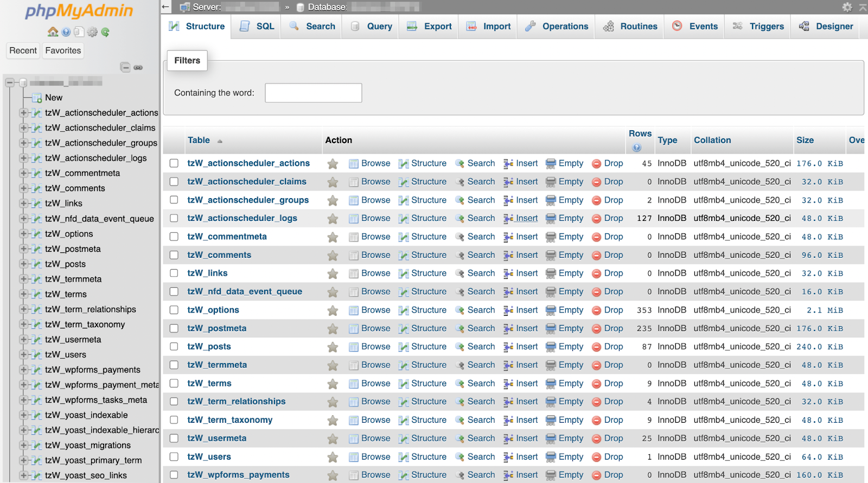Viewport: 868px width, 483px height.
Task: Tick the tzW_users row checkbox
Action: coord(174,457)
